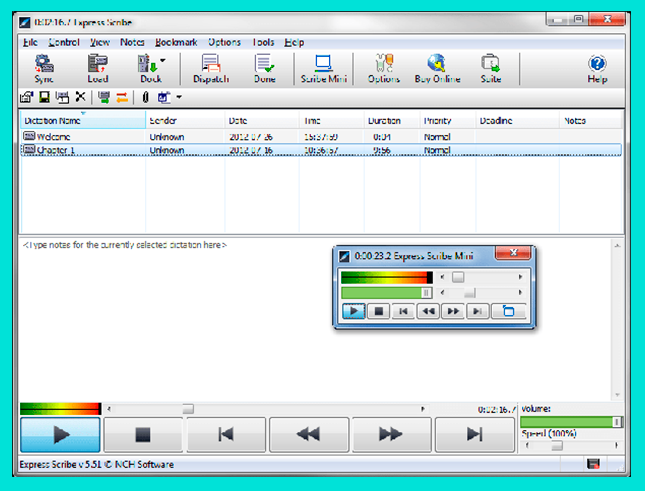Expand the Dock button dropdown arrow
Screen dimensions: 645x491
tap(163, 60)
